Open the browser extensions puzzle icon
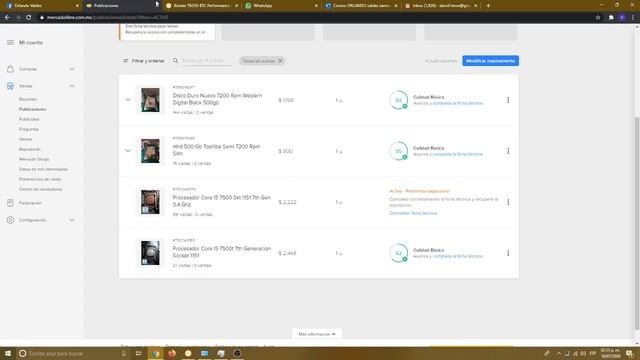 tap(611, 18)
